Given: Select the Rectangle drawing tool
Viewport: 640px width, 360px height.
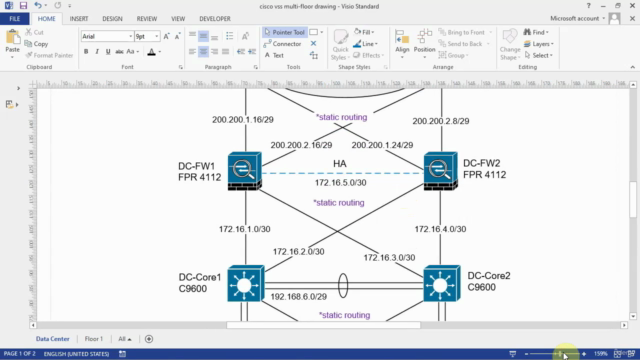Looking at the screenshot, I should tap(313, 32).
